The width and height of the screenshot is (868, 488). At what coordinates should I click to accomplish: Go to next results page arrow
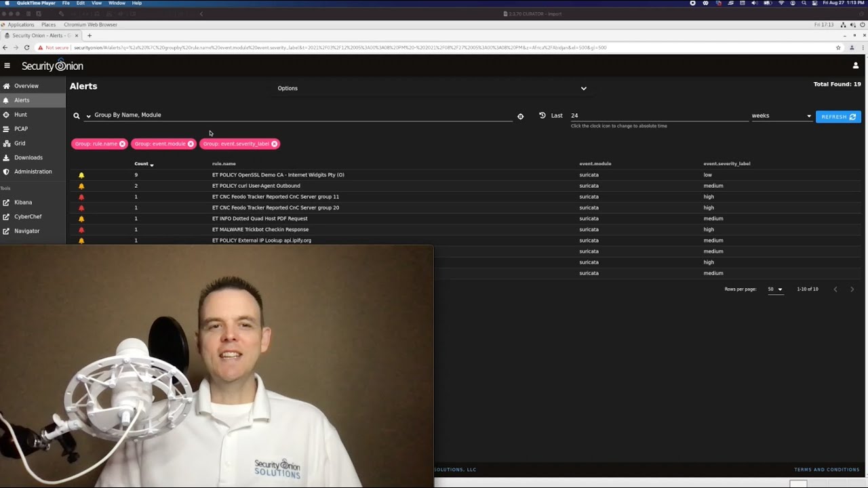coord(852,289)
